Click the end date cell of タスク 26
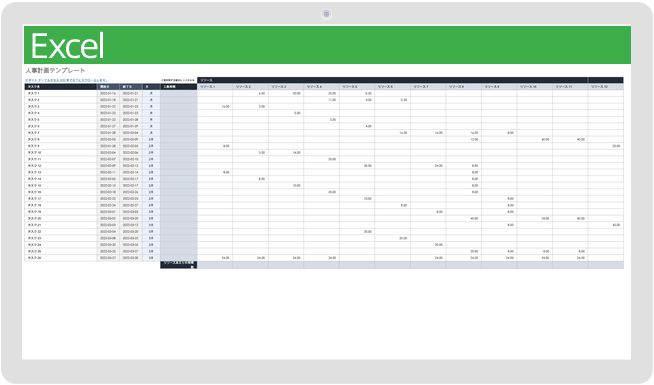This screenshot has height=385, width=654. point(131,258)
